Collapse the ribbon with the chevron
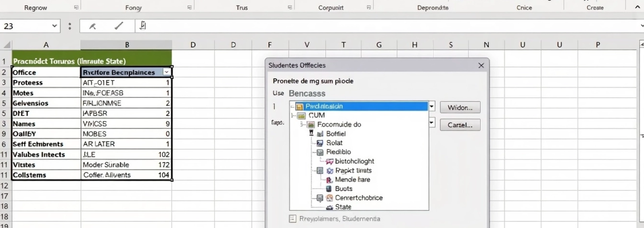Image resolution: width=644 pixels, height=228 pixels. (638, 7)
